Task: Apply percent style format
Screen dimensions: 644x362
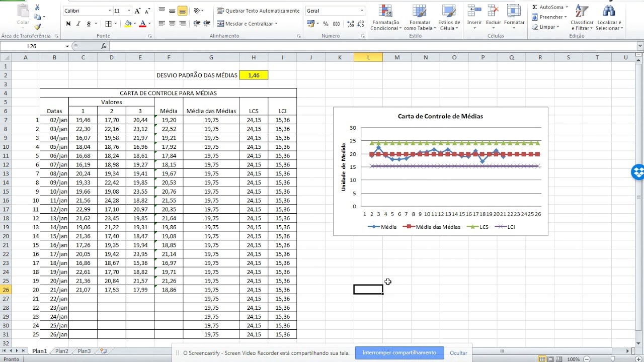Action: point(326,24)
